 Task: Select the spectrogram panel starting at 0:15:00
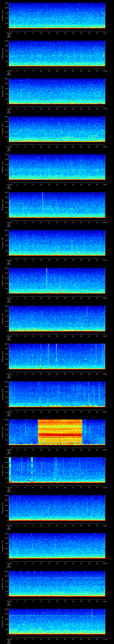click(57, 54)
